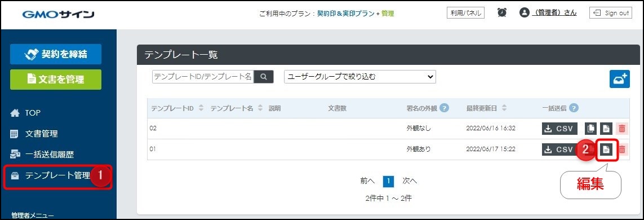Open the 契約印&実印プラン plan link
The image size is (644, 220).
click(345, 14)
